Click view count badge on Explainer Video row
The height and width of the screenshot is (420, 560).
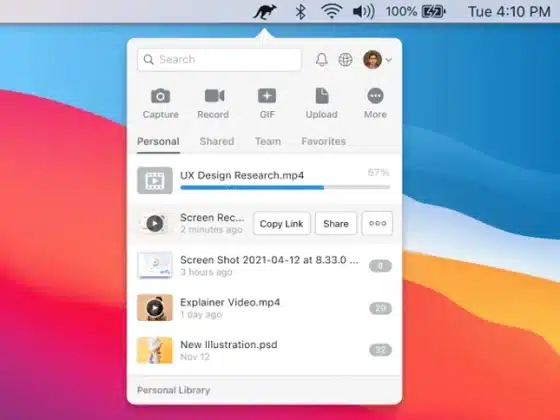click(x=380, y=308)
